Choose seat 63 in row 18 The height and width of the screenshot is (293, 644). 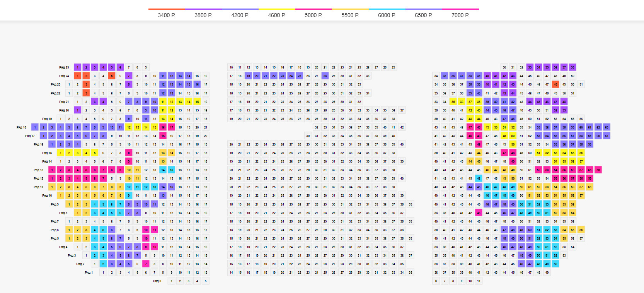607,127
